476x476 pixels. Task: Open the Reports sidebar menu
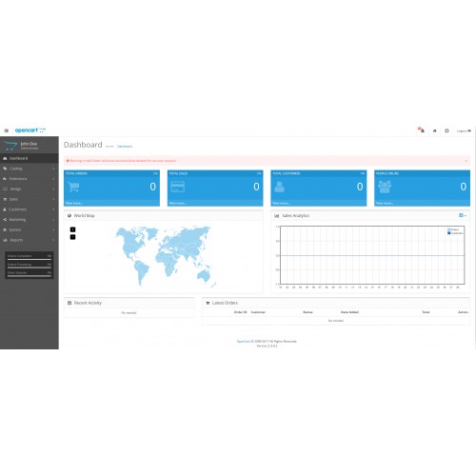click(x=30, y=240)
